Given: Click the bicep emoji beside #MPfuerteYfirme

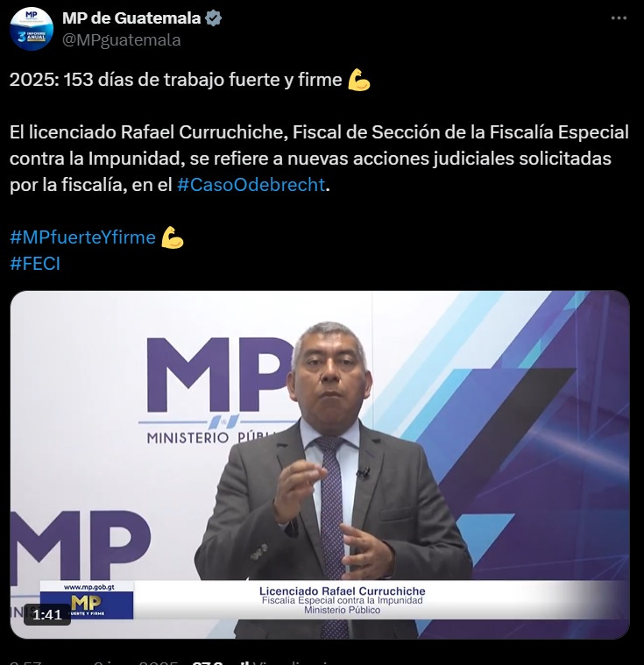Looking at the screenshot, I should pos(173,237).
